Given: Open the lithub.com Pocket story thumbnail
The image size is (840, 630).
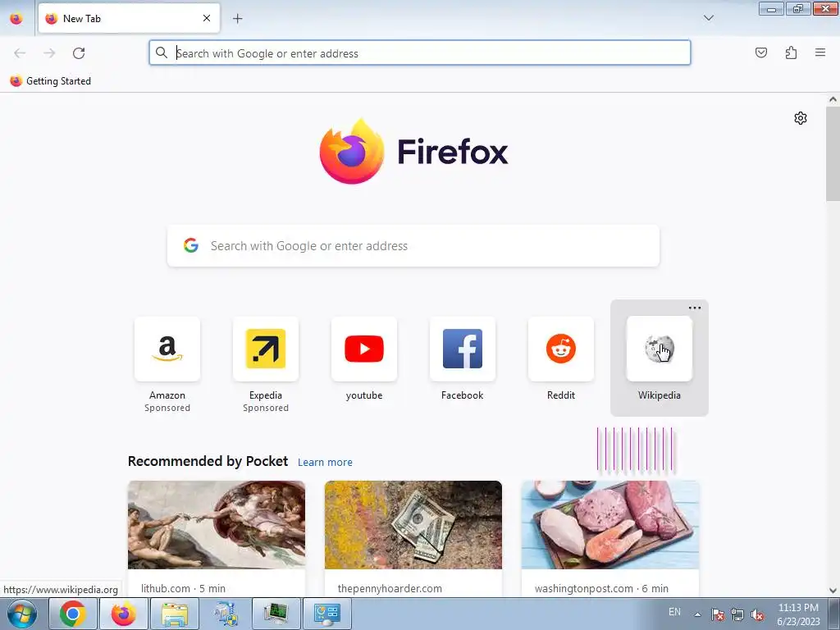Looking at the screenshot, I should click(x=217, y=525).
